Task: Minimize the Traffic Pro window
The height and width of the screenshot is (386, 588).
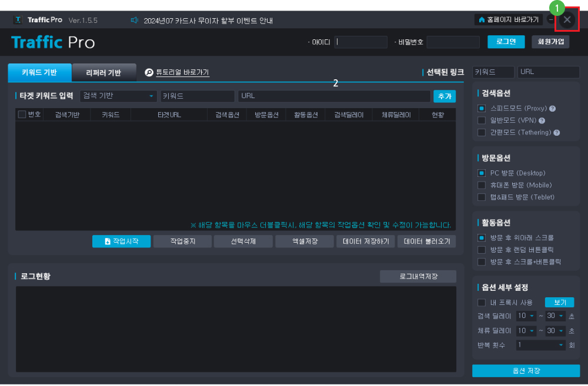Action: (x=550, y=19)
